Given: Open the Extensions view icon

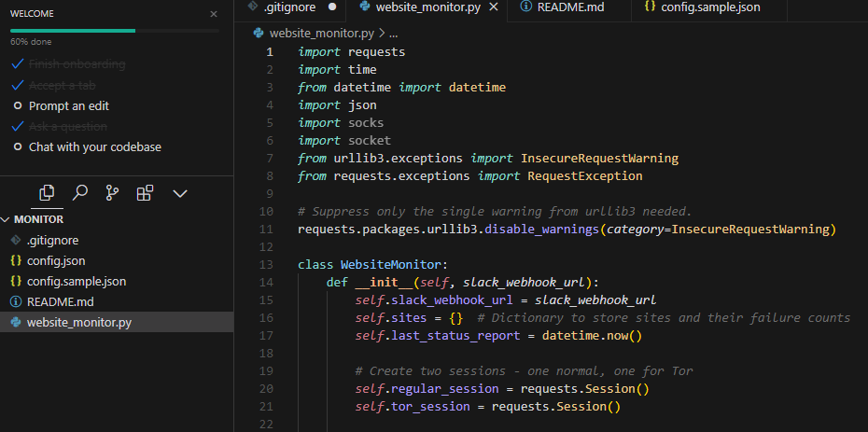Looking at the screenshot, I should click(145, 193).
